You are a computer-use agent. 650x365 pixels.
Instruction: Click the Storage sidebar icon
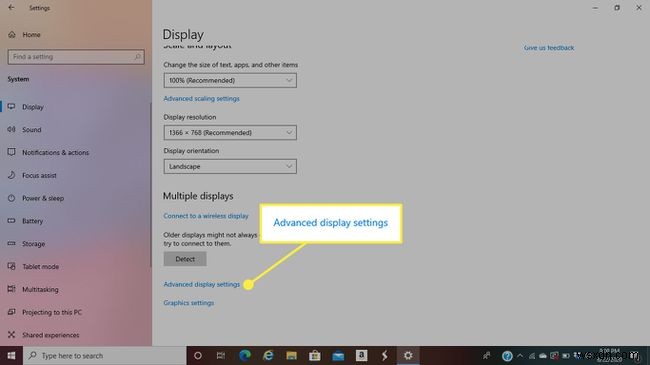click(12, 243)
